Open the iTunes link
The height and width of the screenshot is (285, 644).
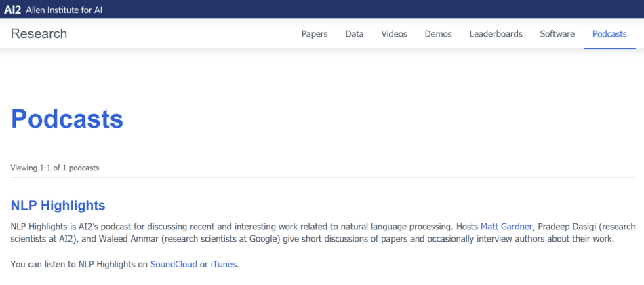[224, 265]
